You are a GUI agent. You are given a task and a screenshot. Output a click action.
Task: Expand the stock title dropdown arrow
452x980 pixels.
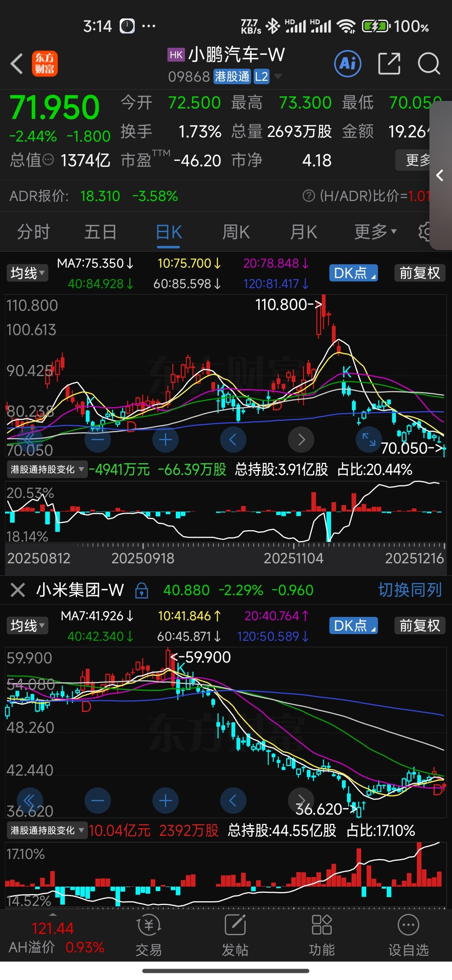pos(277,76)
